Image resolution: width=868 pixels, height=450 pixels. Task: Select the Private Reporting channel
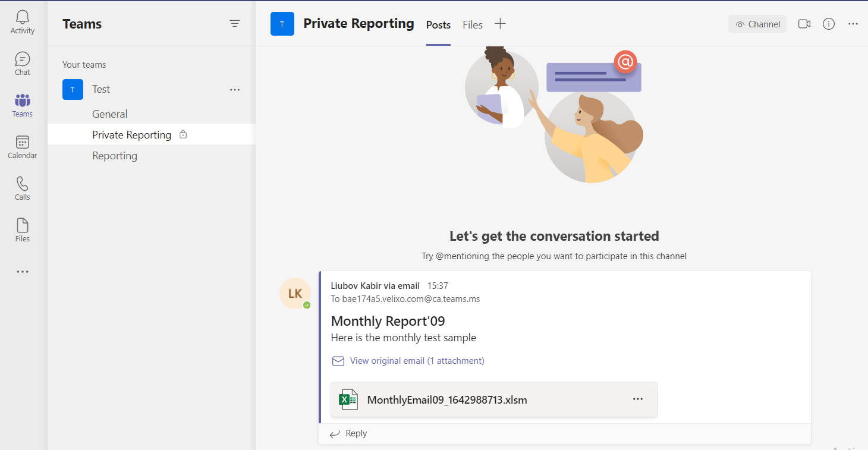152,134
